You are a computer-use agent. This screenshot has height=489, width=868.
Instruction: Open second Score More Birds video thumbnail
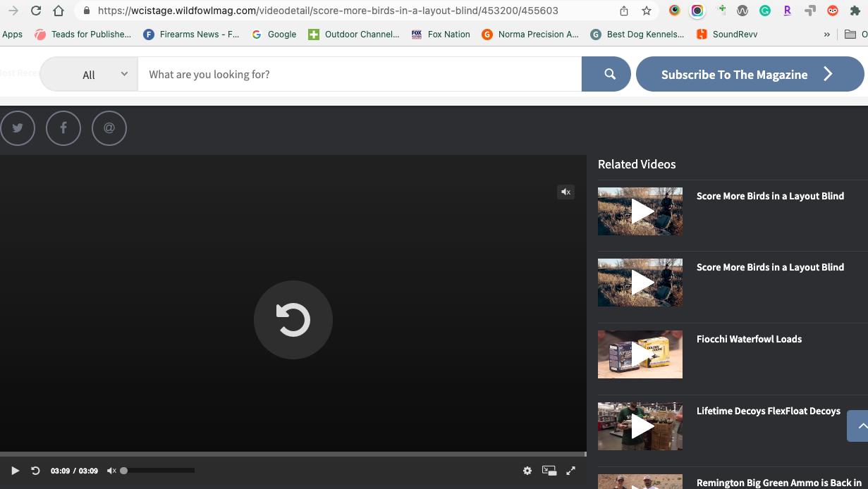(x=640, y=283)
